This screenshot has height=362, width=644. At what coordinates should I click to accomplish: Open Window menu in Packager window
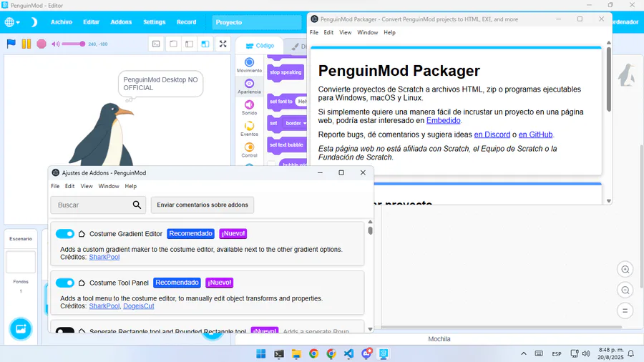point(367,32)
